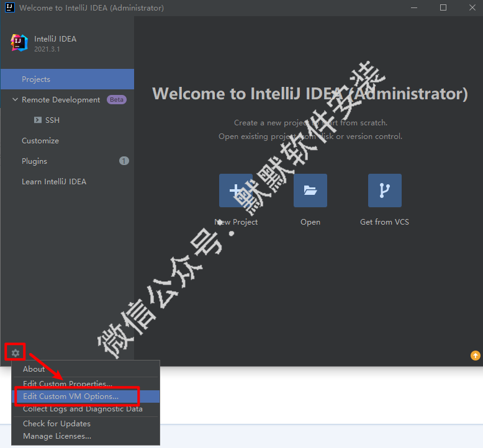Choose Collect Logs and Diagnostic Data
Viewport: 483px width, 448px height.
pyautogui.click(x=86, y=409)
